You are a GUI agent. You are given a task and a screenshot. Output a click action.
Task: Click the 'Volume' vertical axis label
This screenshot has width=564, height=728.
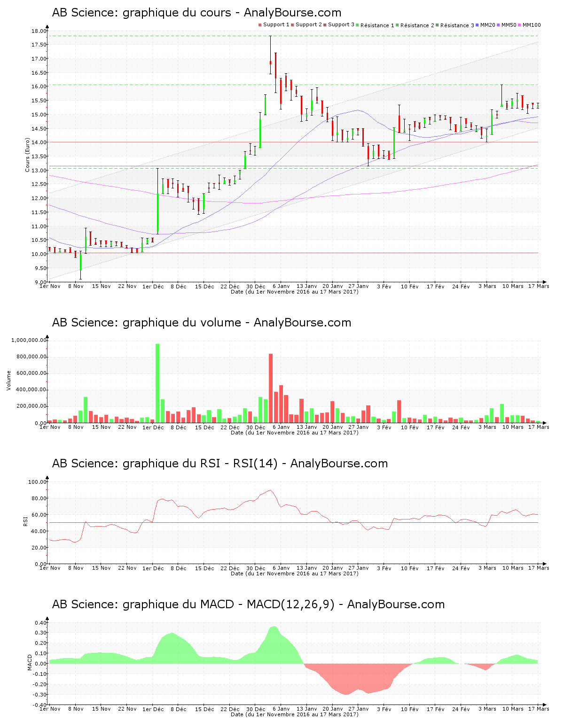pyautogui.click(x=8, y=380)
